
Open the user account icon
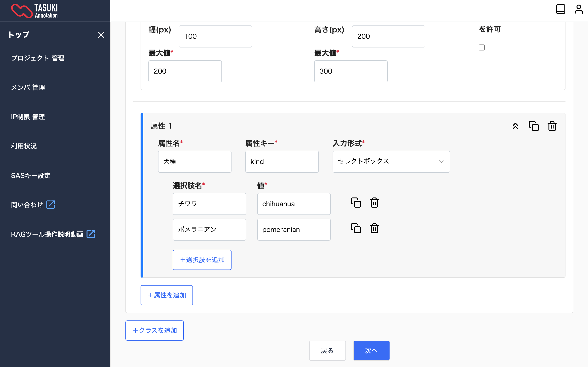coord(579,9)
